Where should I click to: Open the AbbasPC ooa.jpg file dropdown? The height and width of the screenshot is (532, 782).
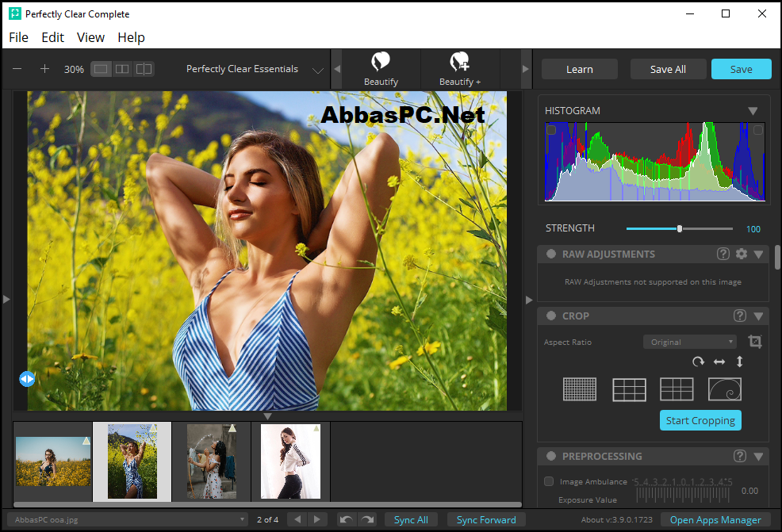click(x=128, y=519)
